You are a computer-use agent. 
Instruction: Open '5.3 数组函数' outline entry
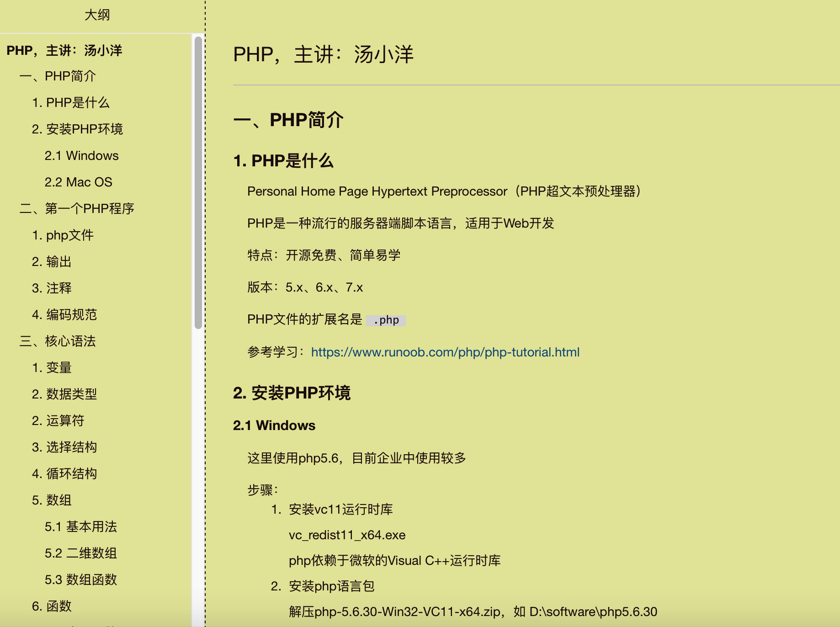pyautogui.click(x=81, y=580)
